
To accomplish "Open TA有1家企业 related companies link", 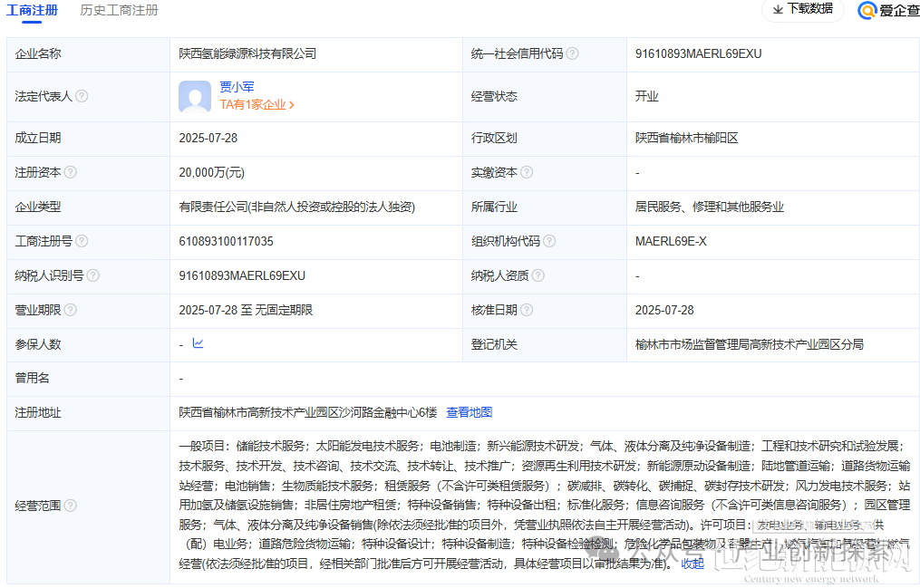I will [x=255, y=103].
